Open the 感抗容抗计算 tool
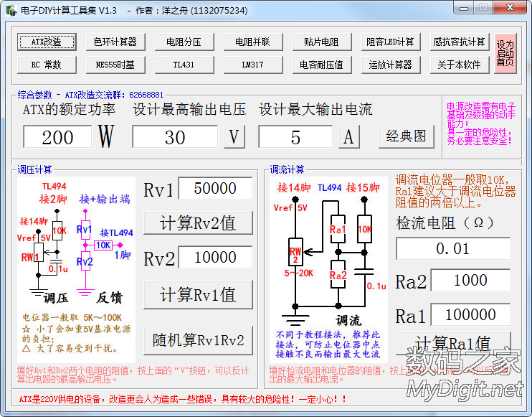 click(460, 42)
